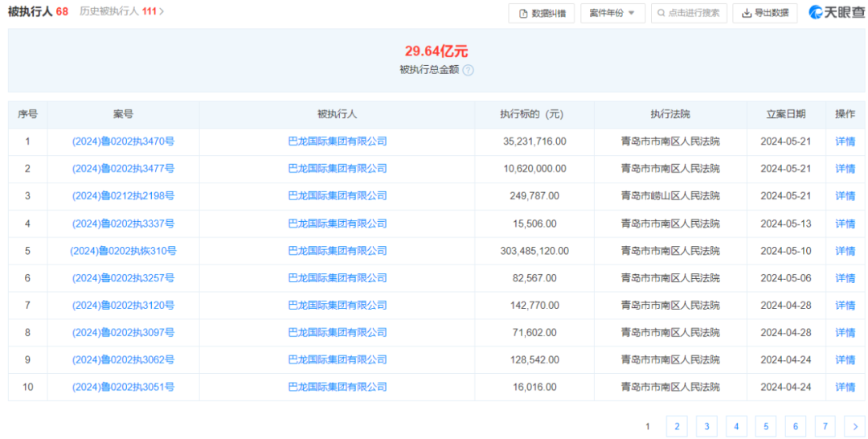Click 巴龙国际集团有限公司 in row 5
Image resolution: width=868 pixels, height=439 pixels.
pos(338,251)
